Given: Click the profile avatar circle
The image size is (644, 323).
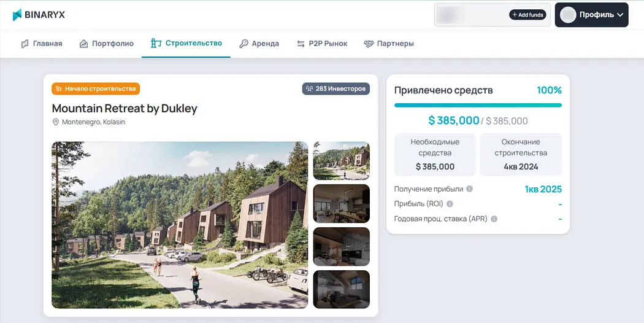Looking at the screenshot, I should (568, 15).
